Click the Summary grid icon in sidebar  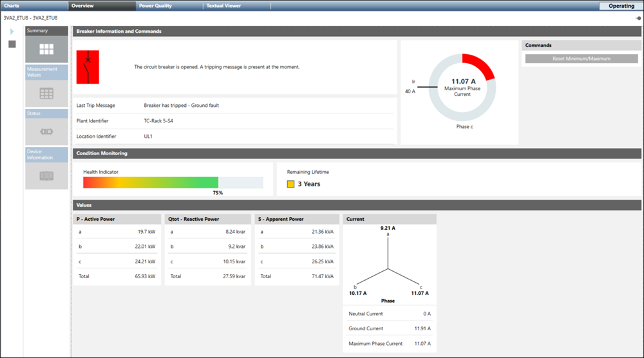46,50
